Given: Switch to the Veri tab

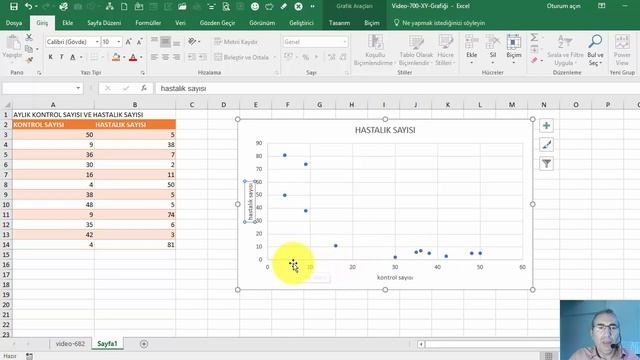Looking at the screenshot, I should pyautogui.click(x=180, y=23).
